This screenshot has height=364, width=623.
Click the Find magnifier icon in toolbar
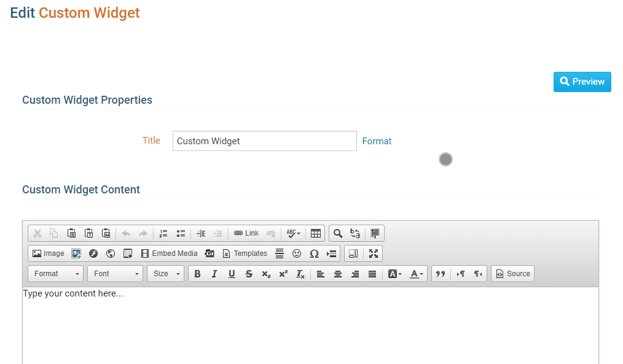(338, 233)
